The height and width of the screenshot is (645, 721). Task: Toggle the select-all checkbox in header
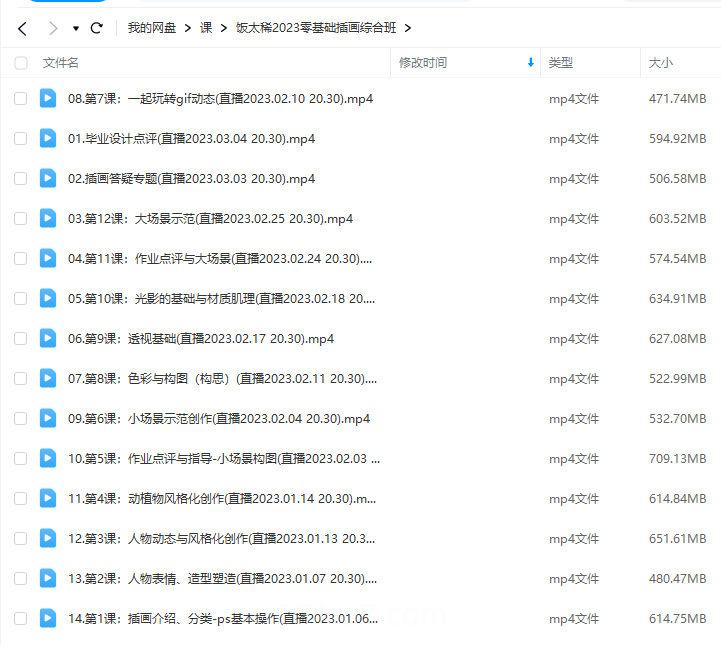[21, 63]
